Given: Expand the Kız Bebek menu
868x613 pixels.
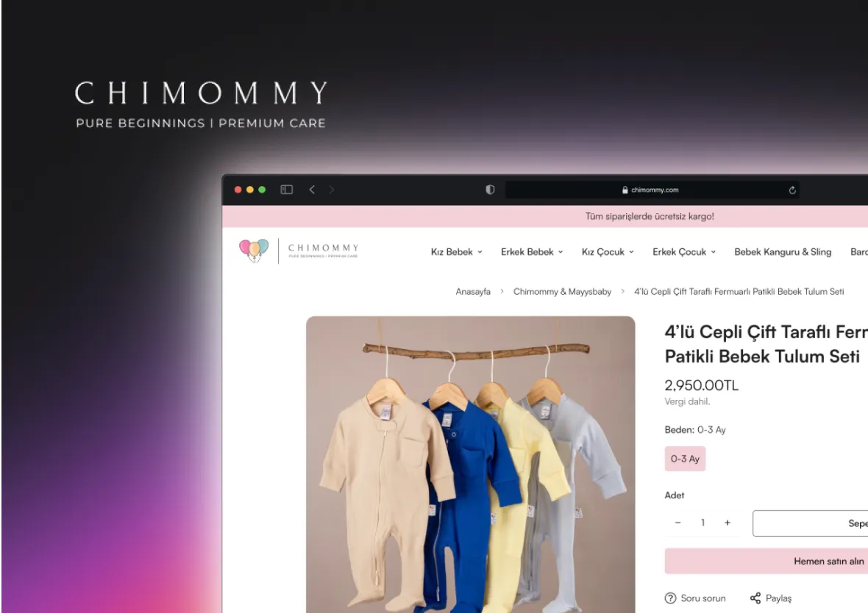Looking at the screenshot, I should (457, 251).
